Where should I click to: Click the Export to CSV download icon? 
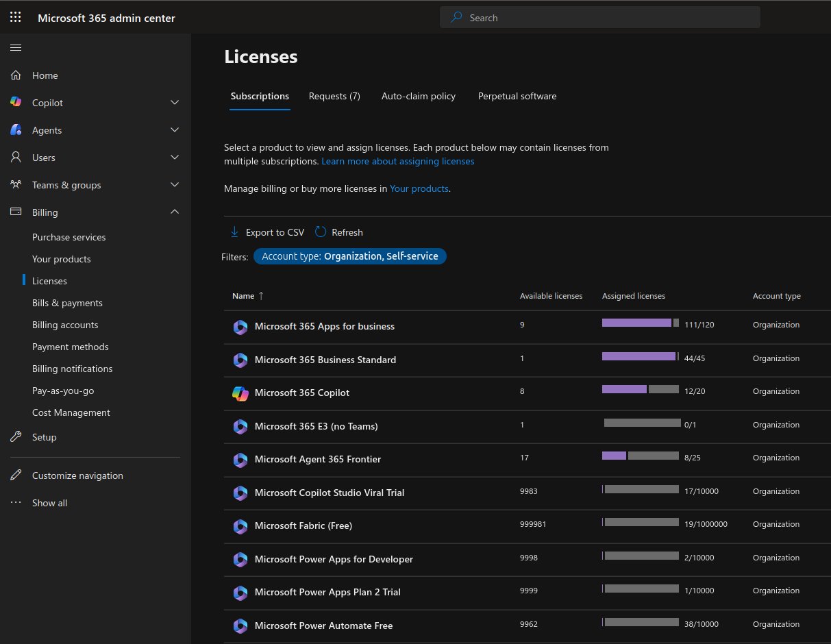click(x=234, y=232)
